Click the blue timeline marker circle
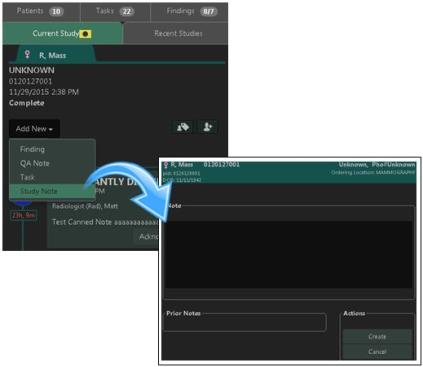This screenshot has height=367, width=423. tap(22, 202)
